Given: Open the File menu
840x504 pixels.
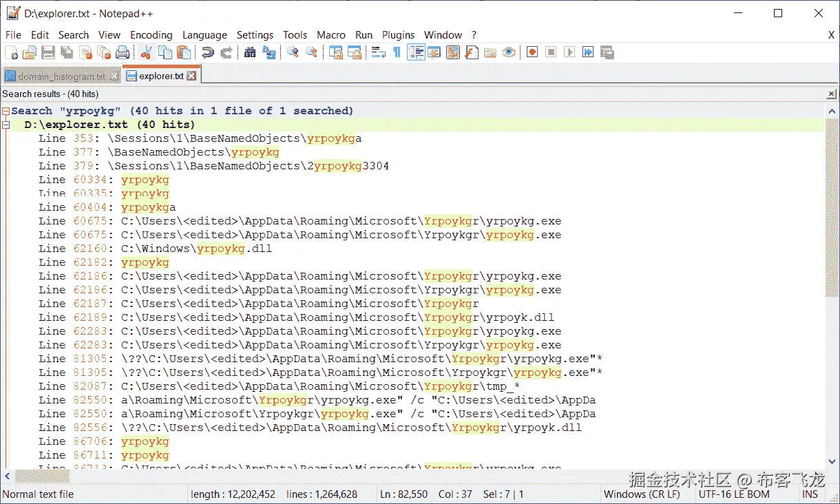Looking at the screenshot, I should [13, 34].
